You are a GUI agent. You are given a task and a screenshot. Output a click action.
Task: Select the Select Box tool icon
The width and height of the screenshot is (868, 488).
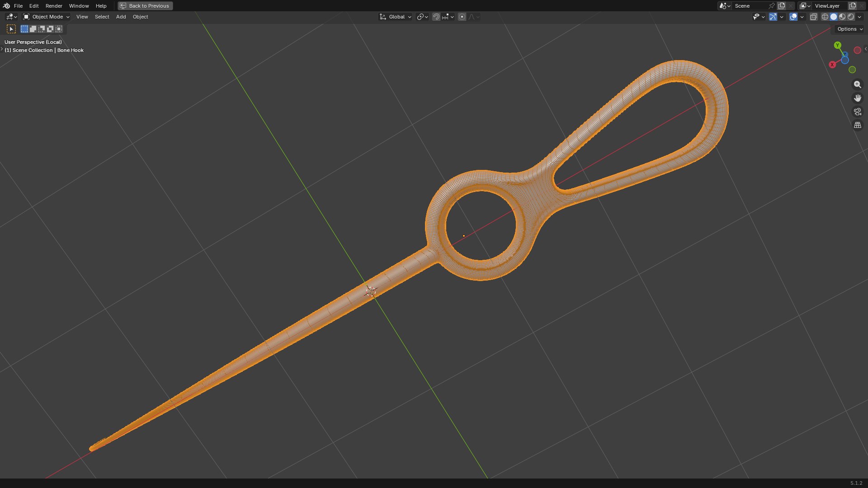pos(11,29)
